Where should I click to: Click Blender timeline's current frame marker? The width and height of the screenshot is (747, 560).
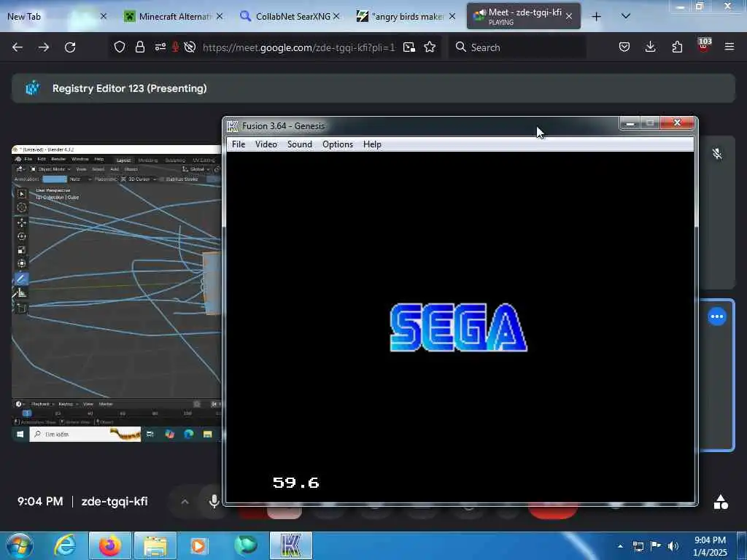click(27, 413)
